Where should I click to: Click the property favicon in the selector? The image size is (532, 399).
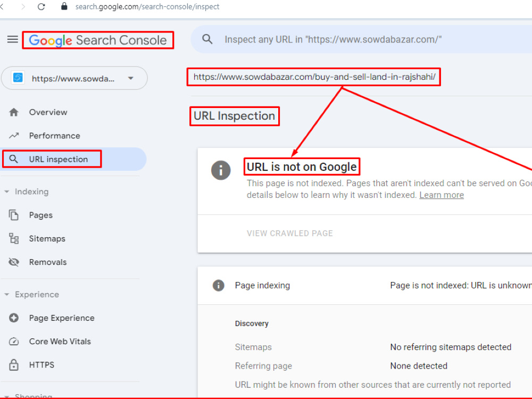[18, 78]
